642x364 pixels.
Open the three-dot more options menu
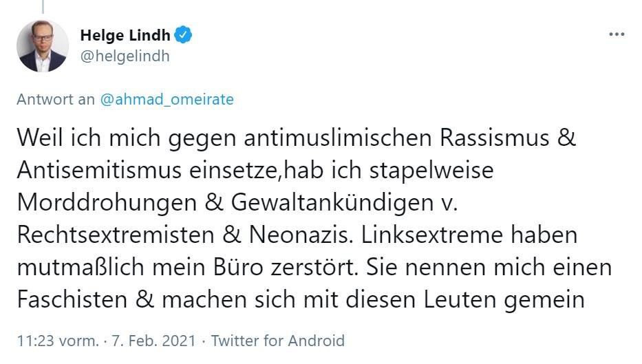click(617, 34)
